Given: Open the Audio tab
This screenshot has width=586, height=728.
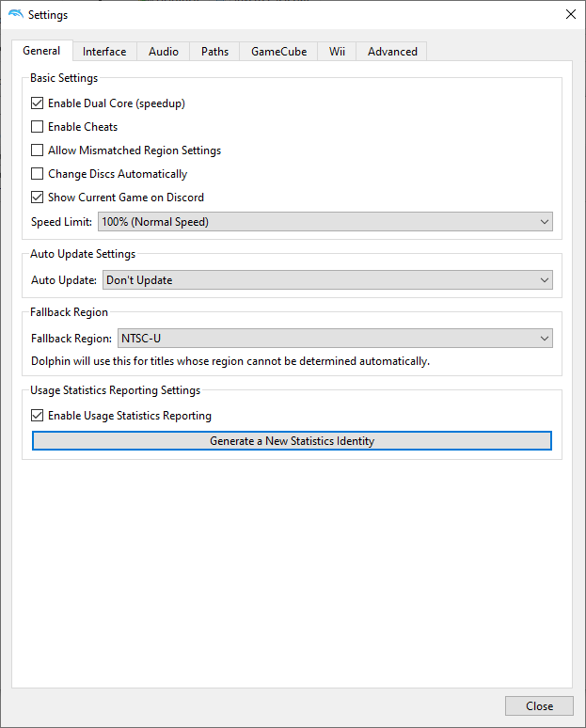Looking at the screenshot, I should 164,52.
